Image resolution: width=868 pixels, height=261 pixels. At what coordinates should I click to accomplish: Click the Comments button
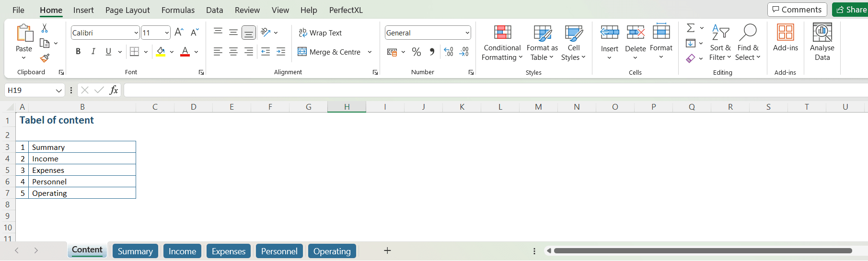tap(797, 10)
